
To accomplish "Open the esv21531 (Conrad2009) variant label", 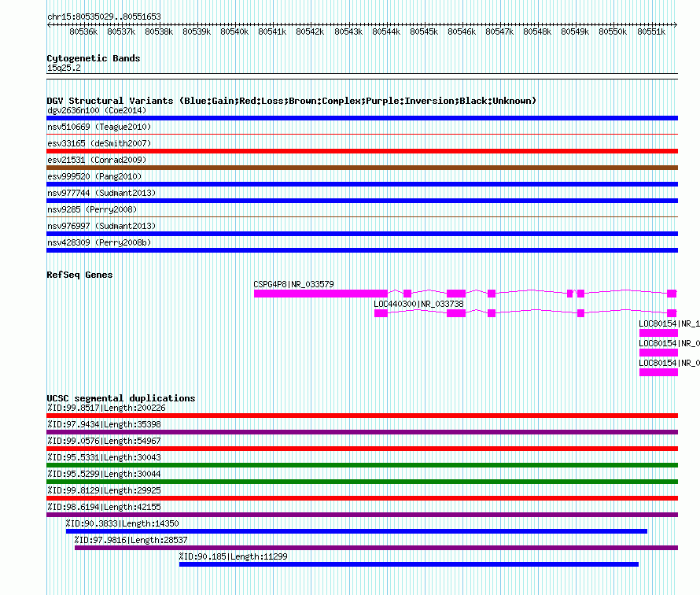I will click(x=97, y=160).
